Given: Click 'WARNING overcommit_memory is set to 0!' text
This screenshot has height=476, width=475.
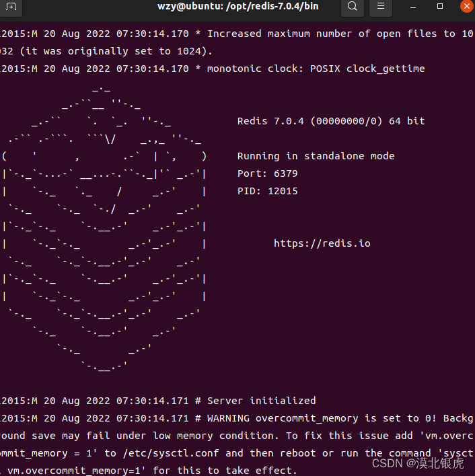Looking at the screenshot, I should tap(322, 418).
